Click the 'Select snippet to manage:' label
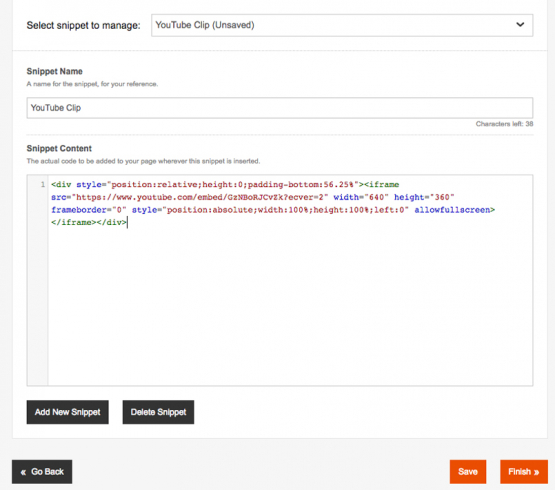Viewport: 555px width, 490px height. coord(84,25)
